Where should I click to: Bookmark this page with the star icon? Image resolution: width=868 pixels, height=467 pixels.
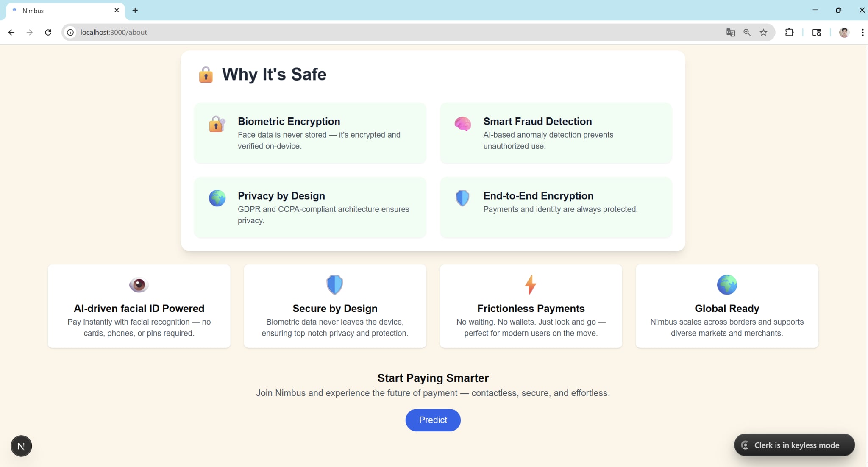(x=763, y=32)
